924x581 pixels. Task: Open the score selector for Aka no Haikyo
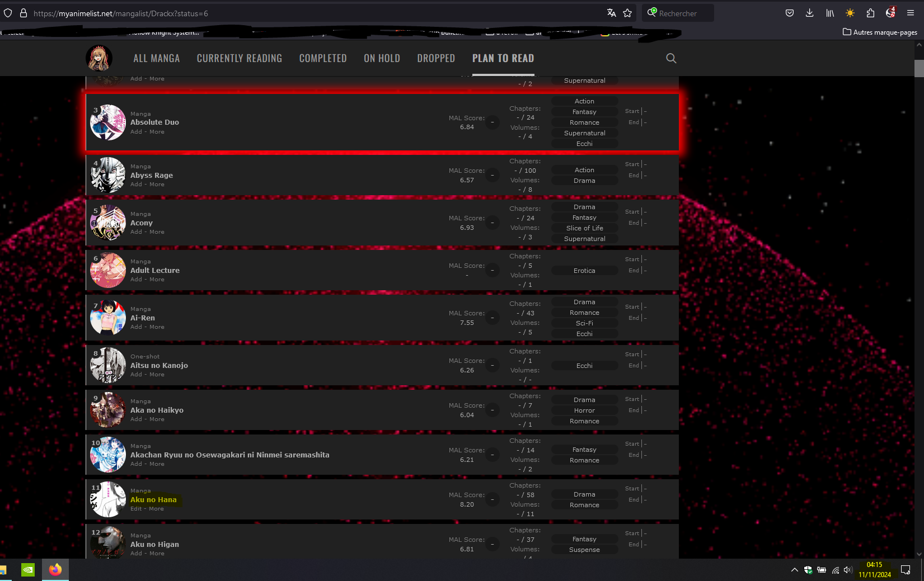point(493,410)
